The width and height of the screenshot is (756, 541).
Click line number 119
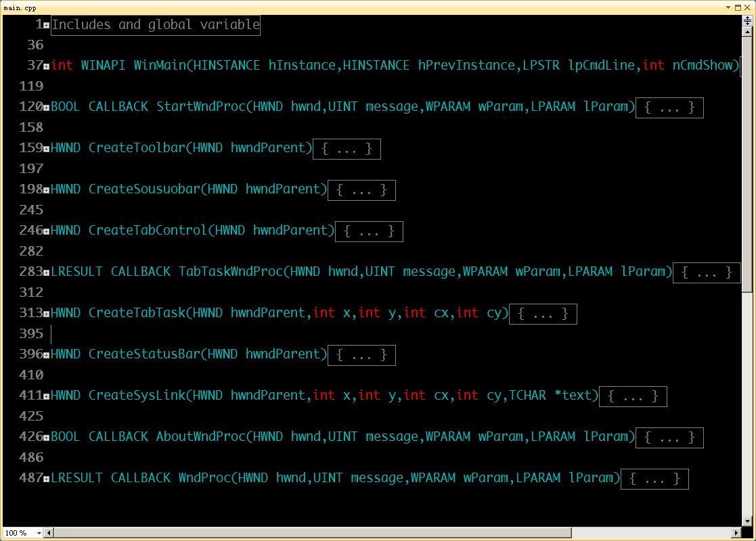pyautogui.click(x=31, y=87)
